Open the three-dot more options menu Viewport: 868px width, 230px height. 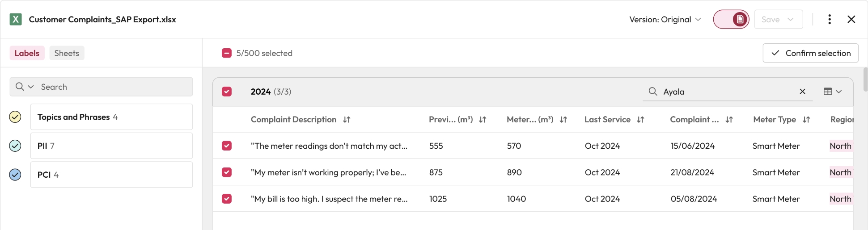click(830, 19)
